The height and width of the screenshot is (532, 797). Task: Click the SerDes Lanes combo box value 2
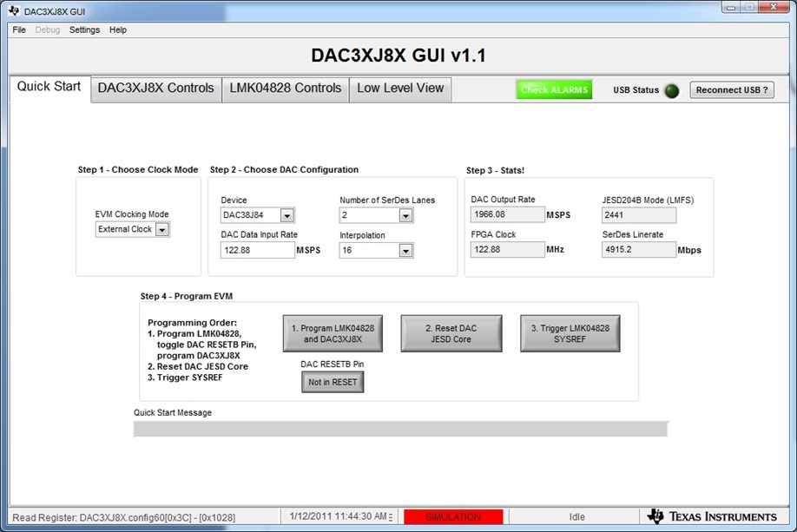(370, 215)
